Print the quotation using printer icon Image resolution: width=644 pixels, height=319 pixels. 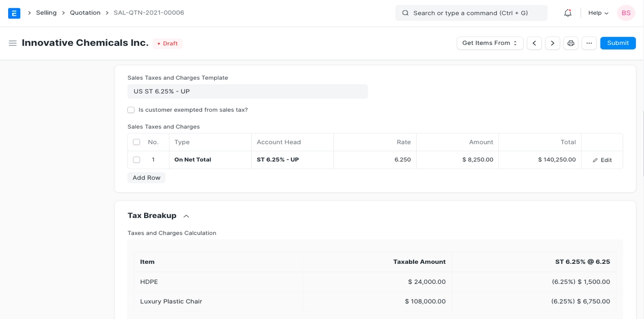pyautogui.click(x=571, y=43)
